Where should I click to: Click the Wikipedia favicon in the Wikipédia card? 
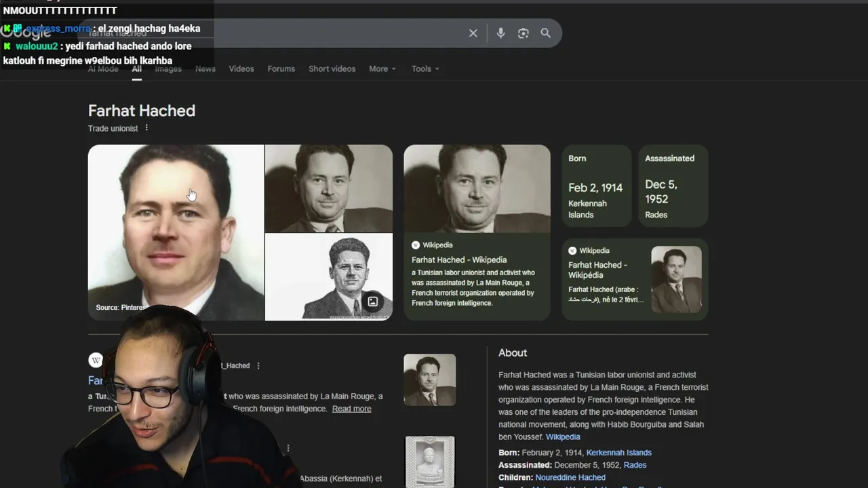(x=572, y=251)
